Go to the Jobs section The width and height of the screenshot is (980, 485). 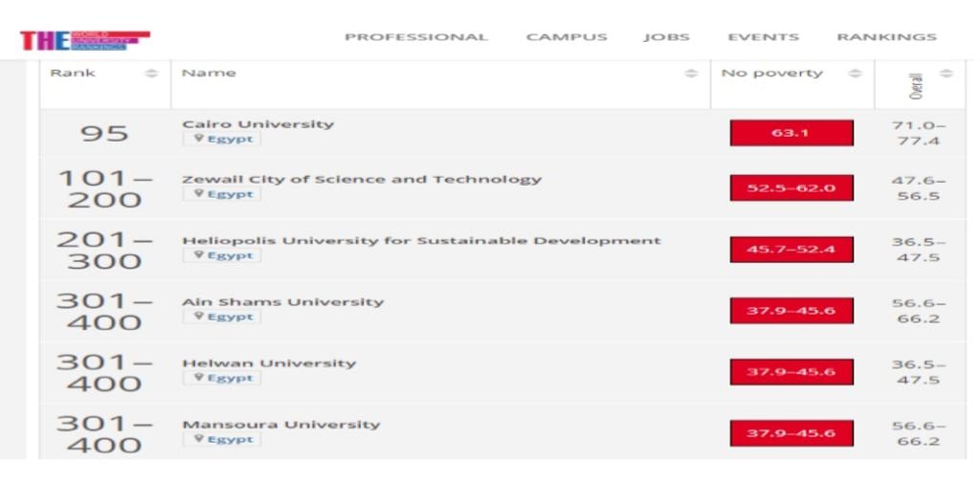coord(667,37)
